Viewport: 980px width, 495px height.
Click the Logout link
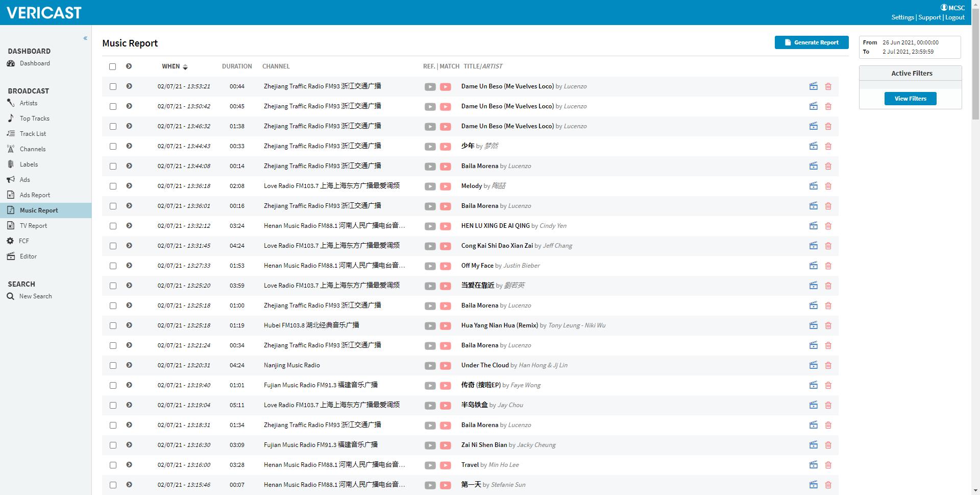pos(954,17)
